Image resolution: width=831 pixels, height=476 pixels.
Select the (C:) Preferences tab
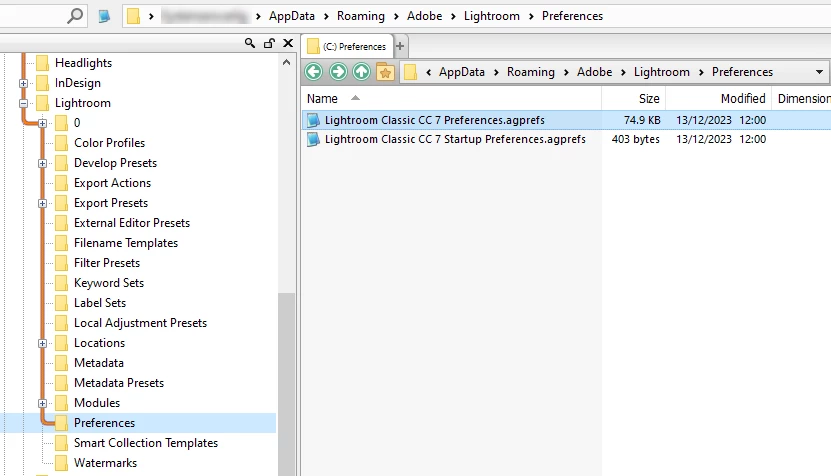pos(348,46)
